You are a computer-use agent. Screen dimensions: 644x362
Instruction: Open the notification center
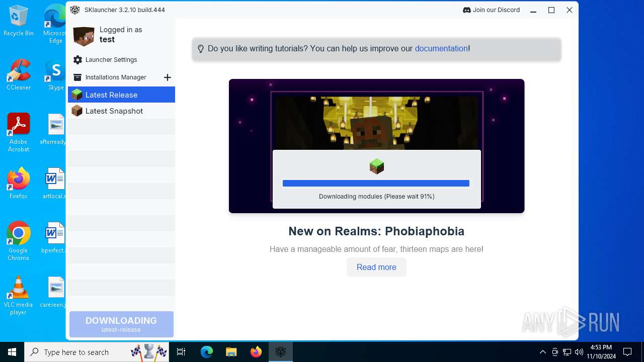click(x=627, y=352)
